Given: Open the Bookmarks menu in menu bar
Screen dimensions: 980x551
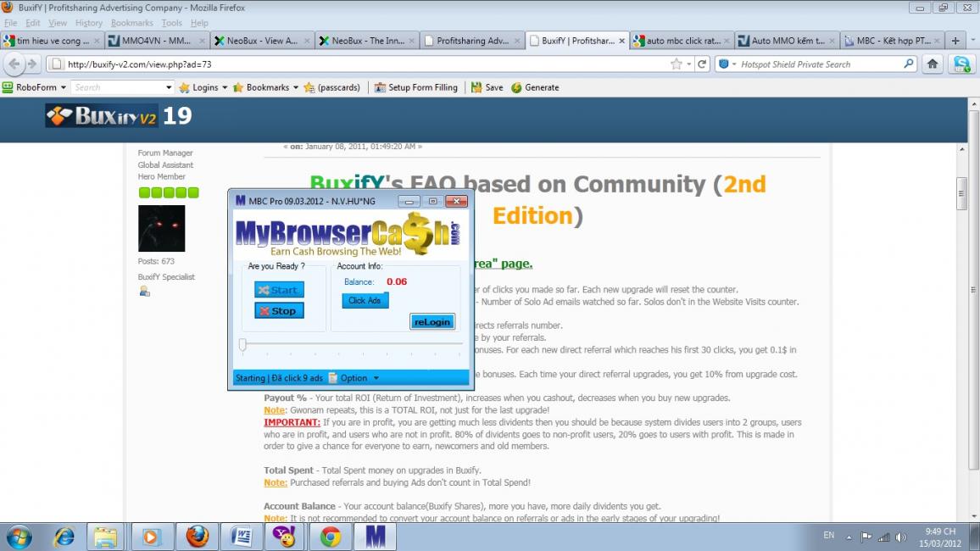Looking at the screenshot, I should (x=132, y=23).
